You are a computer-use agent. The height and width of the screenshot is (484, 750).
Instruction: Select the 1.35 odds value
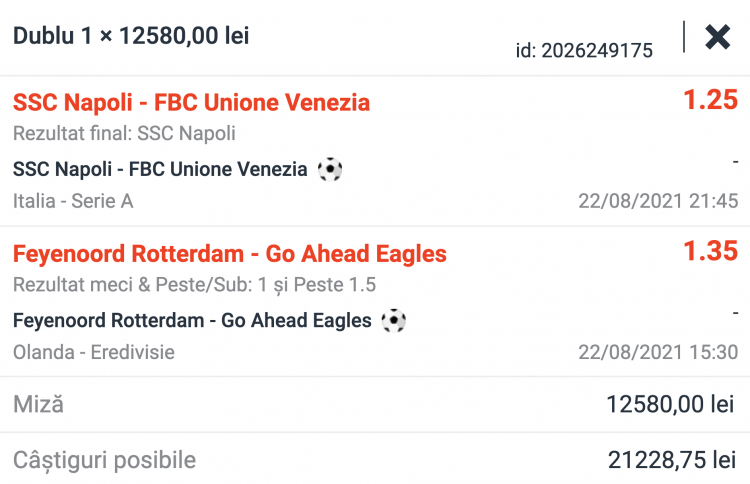(x=710, y=252)
